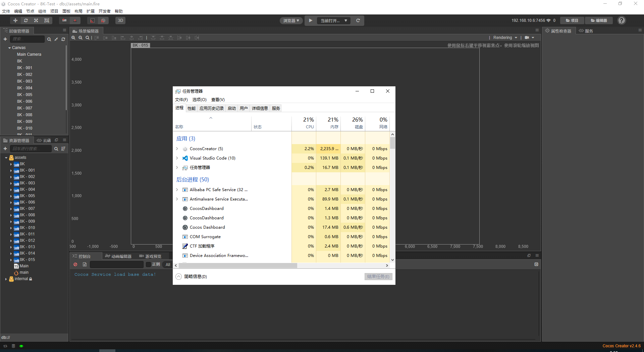Image resolution: width=644 pixels, height=352 pixels.
Task: Open the inspector panel options menu icon
Action: pyautogui.click(x=640, y=30)
